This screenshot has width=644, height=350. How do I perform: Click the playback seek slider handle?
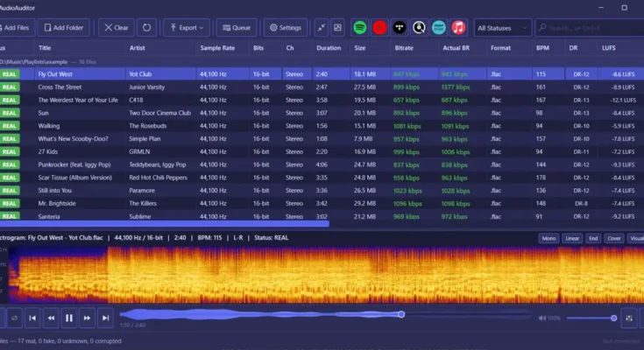pyautogui.click(x=401, y=314)
